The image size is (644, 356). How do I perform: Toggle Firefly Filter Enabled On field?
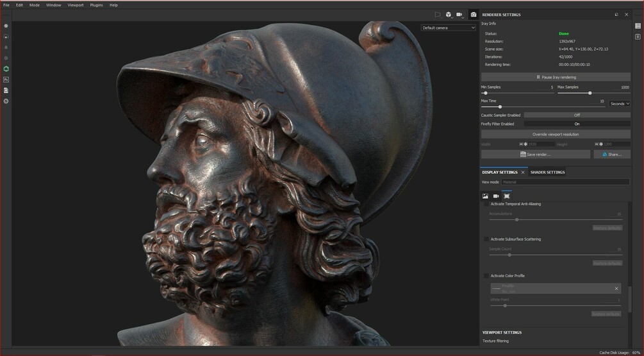(577, 124)
